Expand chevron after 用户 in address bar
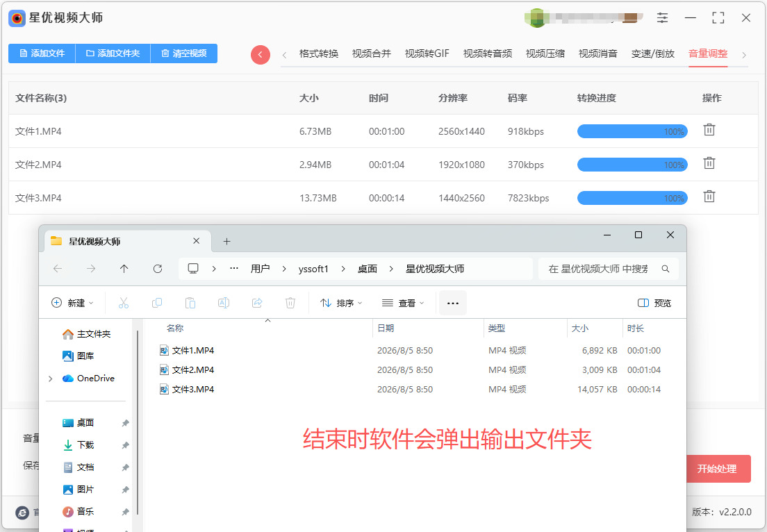767x532 pixels. click(283, 269)
